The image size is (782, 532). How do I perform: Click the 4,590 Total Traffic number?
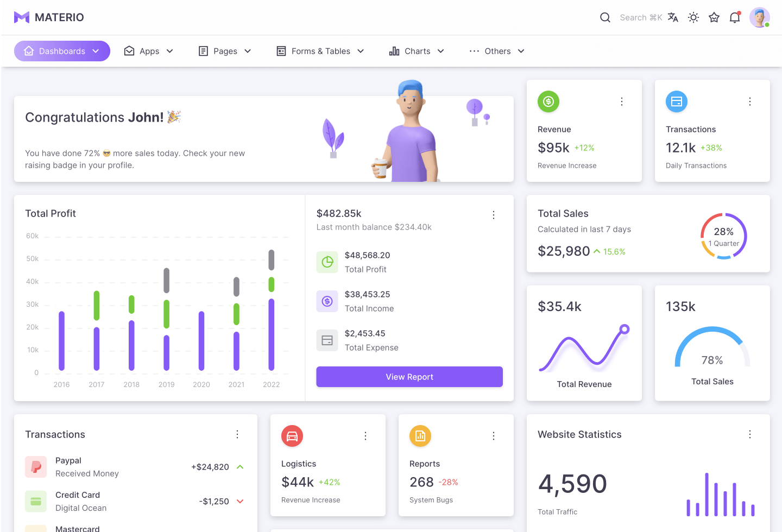pyautogui.click(x=572, y=484)
